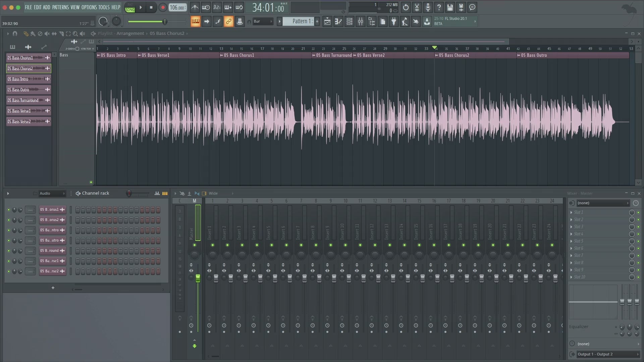Open the Playlist view icon
The image size is (644, 362).
327,21
